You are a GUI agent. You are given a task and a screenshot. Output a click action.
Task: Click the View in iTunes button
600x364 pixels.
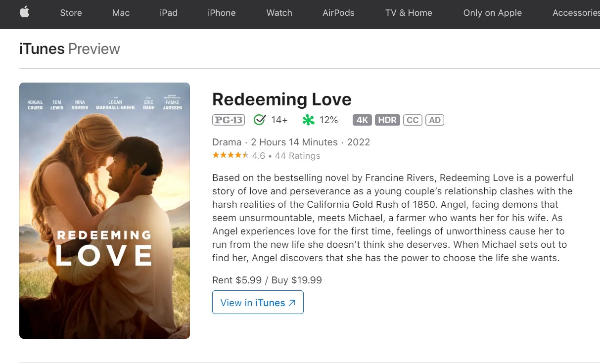point(258,302)
